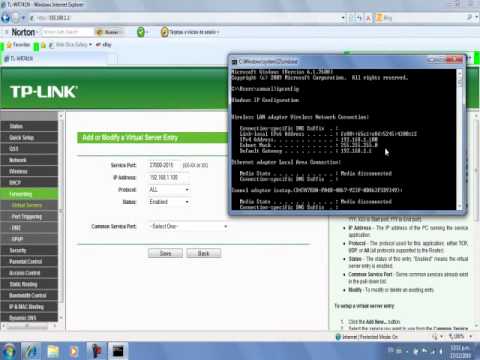Click the command prompt window scrollbar
The height and width of the screenshot is (360, 480).
[460, 140]
